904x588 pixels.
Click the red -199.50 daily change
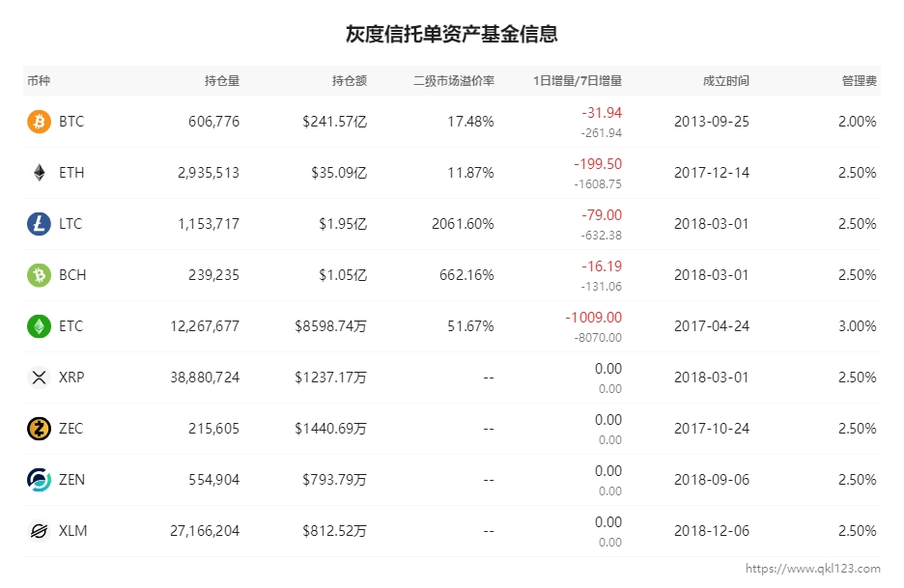[598, 164]
